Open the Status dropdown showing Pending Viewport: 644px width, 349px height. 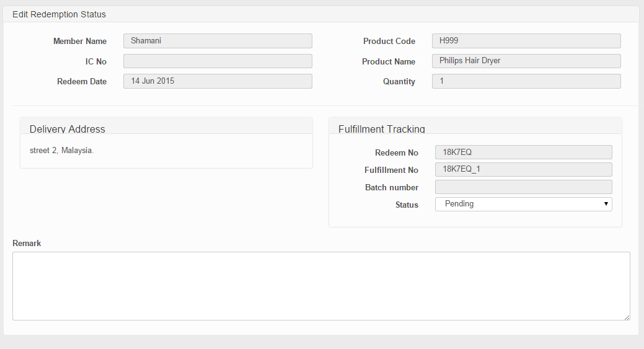click(523, 204)
